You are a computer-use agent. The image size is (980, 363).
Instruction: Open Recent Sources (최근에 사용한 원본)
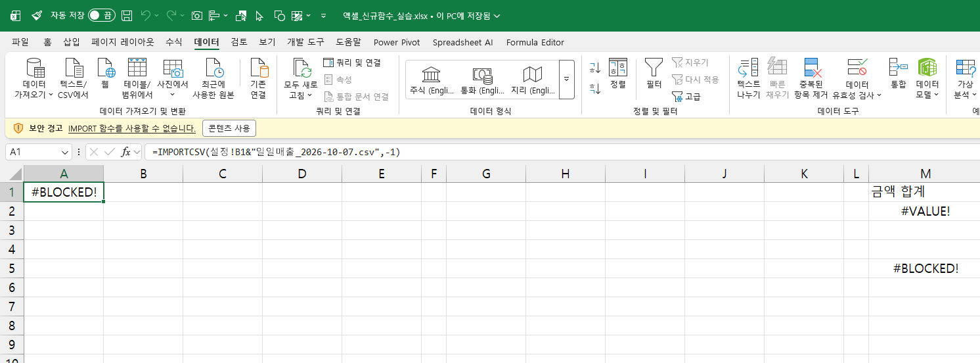pos(213,78)
